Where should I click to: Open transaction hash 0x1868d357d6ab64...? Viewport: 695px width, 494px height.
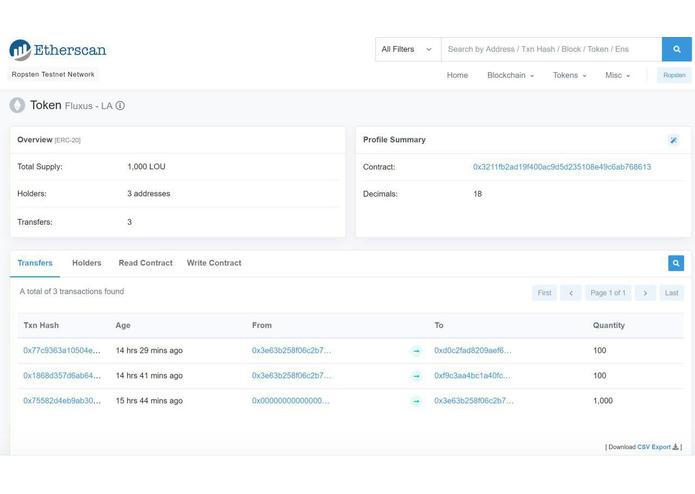point(62,376)
